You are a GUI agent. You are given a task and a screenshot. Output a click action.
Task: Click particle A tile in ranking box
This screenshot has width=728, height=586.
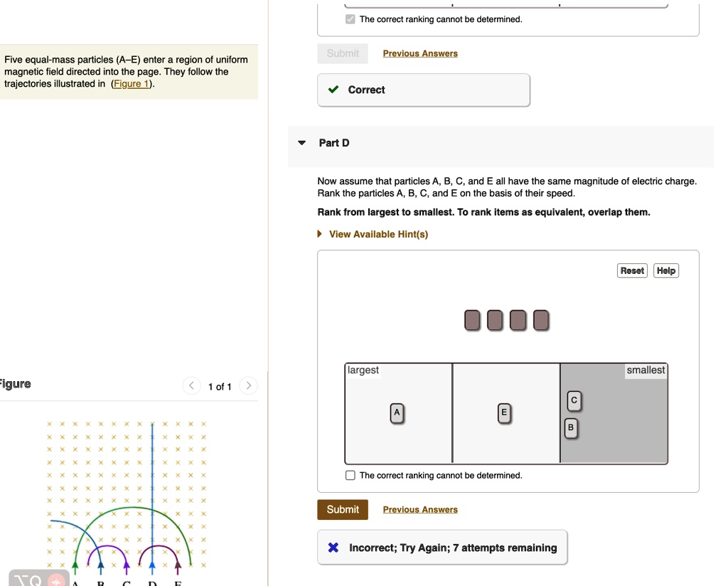pos(397,413)
